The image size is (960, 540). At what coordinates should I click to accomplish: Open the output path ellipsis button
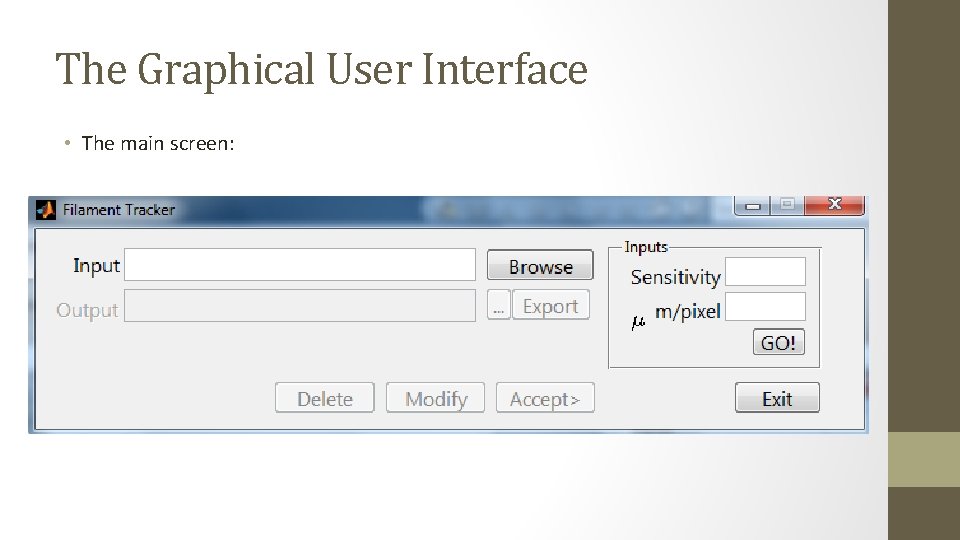click(498, 306)
